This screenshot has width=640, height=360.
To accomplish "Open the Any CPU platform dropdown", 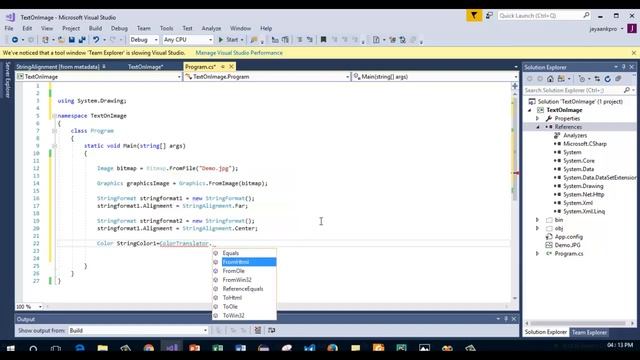I will tap(188, 40).
